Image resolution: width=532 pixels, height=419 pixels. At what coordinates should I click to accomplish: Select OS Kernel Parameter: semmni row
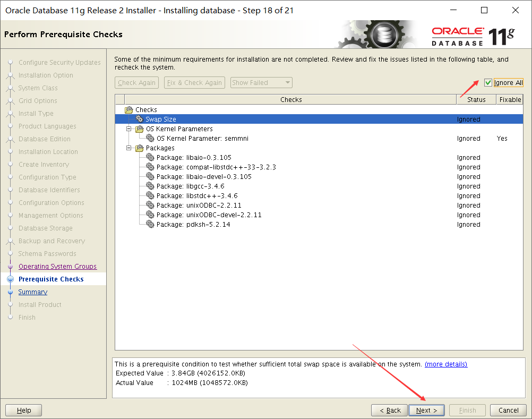[x=319, y=139]
